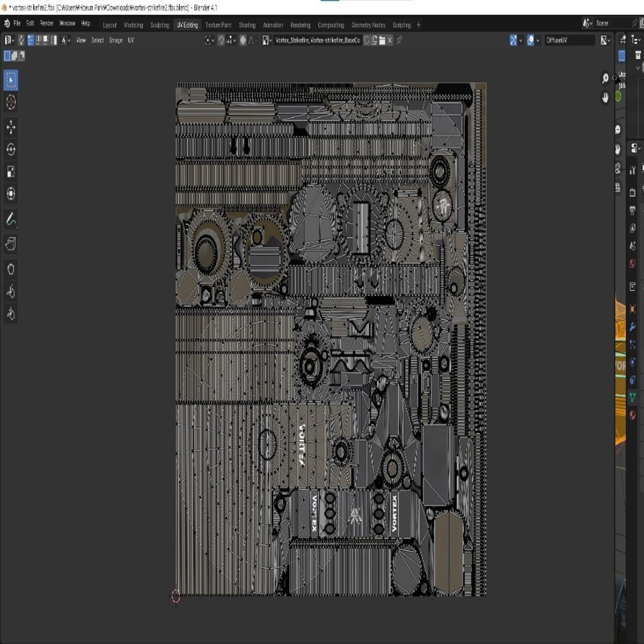This screenshot has height=644, width=644.
Task: Toggle proportional editing
Action: pyautogui.click(x=243, y=41)
